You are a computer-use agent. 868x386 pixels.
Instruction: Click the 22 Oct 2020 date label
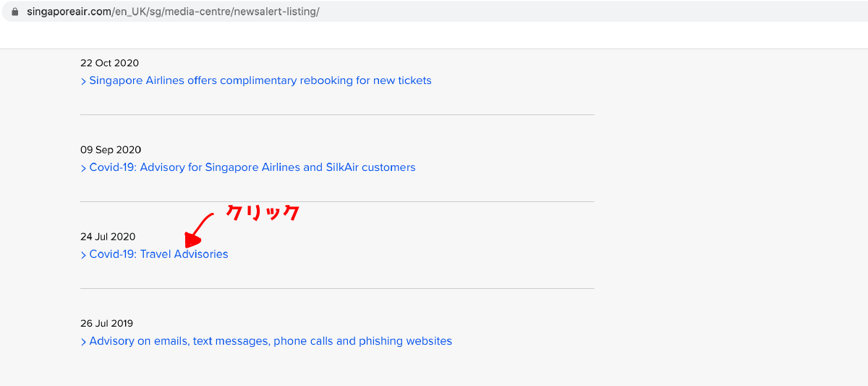pyautogui.click(x=109, y=63)
